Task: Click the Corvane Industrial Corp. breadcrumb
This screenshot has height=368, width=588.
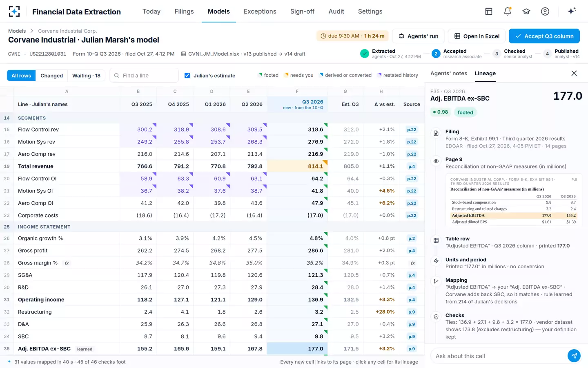Action: [67, 31]
